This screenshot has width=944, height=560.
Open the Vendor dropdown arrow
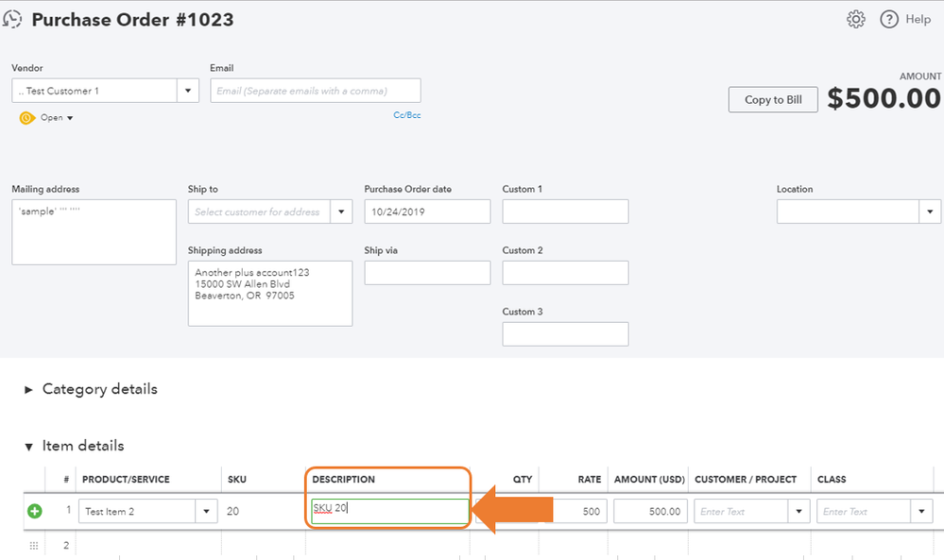pyautogui.click(x=188, y=91)
